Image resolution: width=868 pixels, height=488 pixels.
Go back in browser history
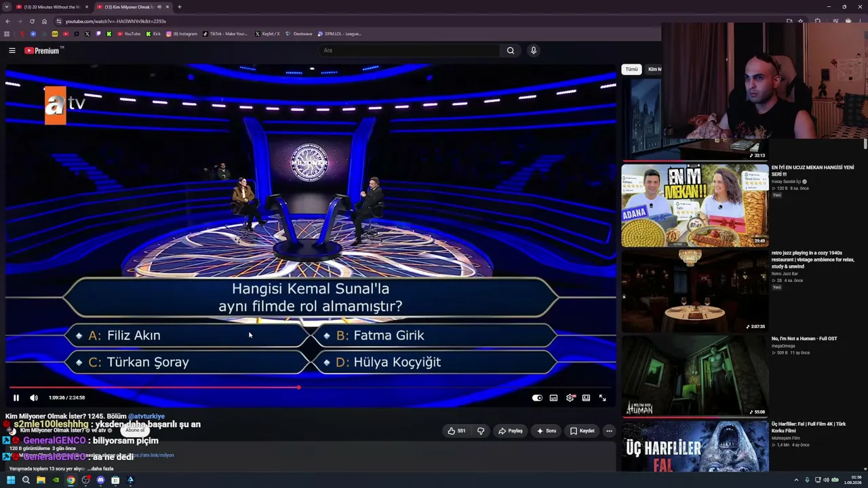pos(7,21)
